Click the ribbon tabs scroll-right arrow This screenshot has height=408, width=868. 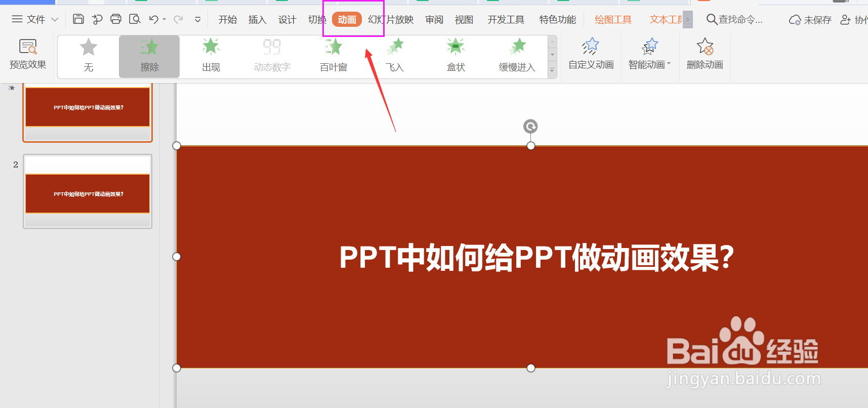(688, 20)
